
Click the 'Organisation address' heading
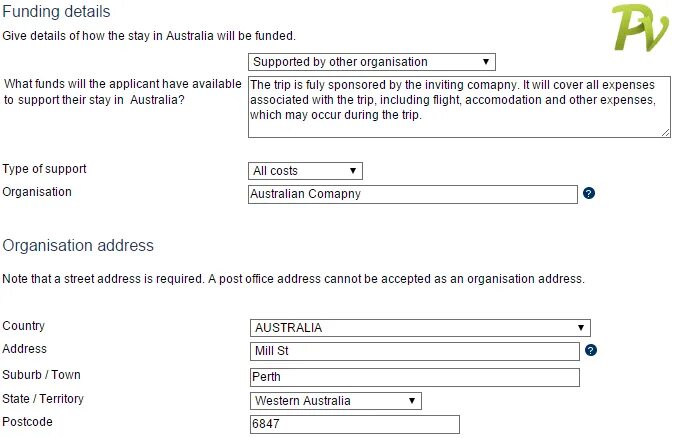click(78, 245)
